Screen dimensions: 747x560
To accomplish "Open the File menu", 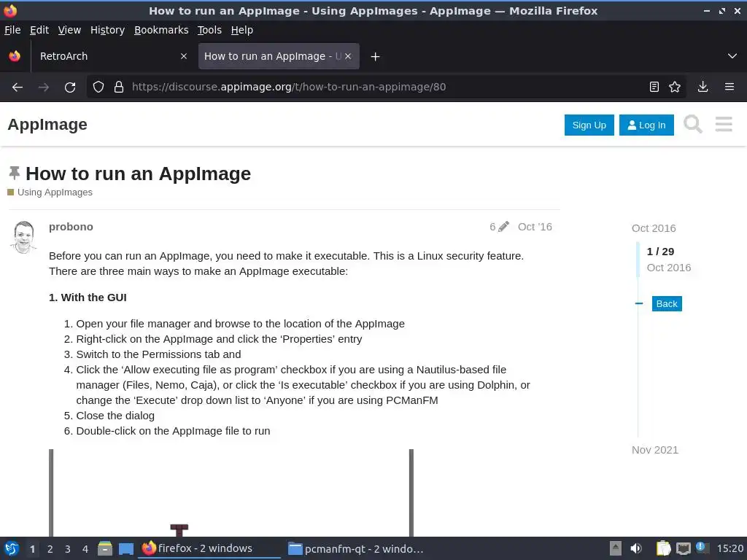I will coord(12,30).
